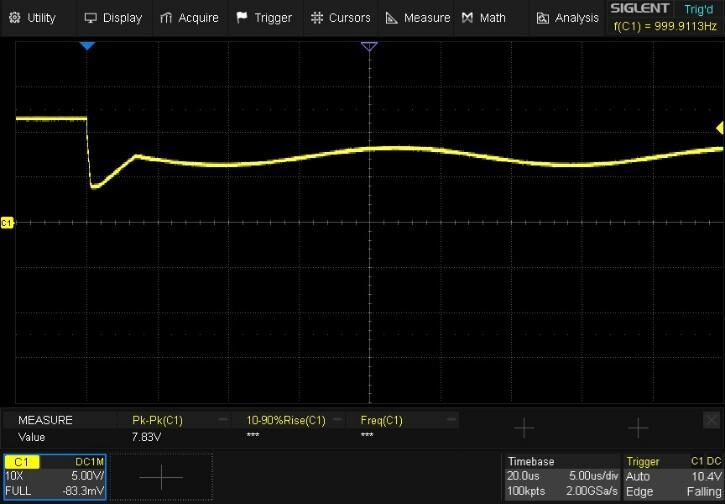Open the Math menu

coord(484,18)
